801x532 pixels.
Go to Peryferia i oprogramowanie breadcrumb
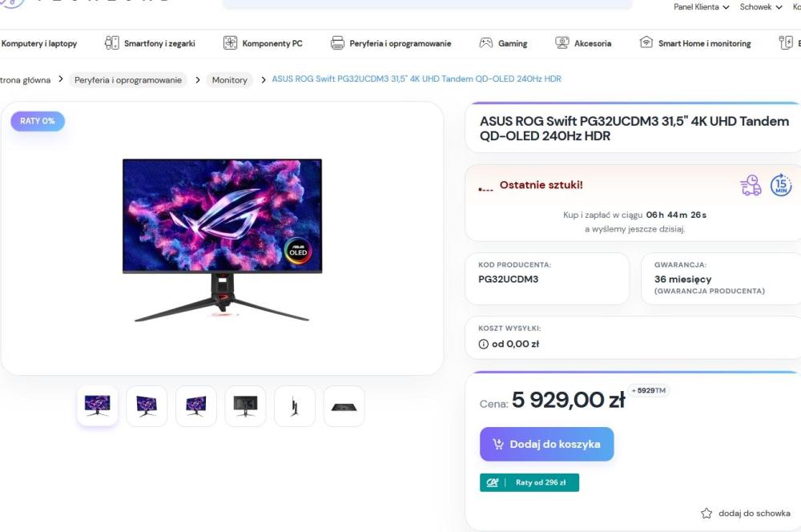point(128,80)
